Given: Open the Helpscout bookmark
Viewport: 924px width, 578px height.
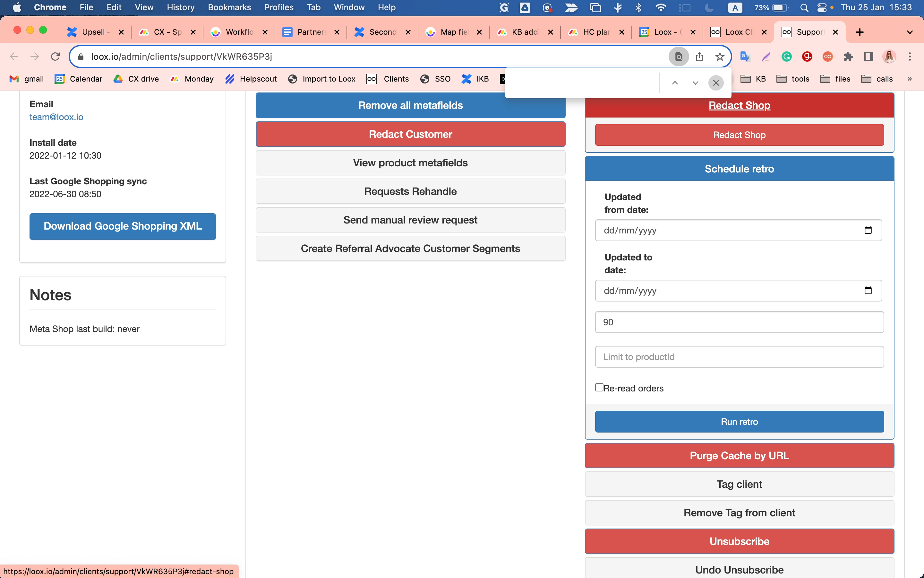Looking at the screenshot, I should coord(251,79).
